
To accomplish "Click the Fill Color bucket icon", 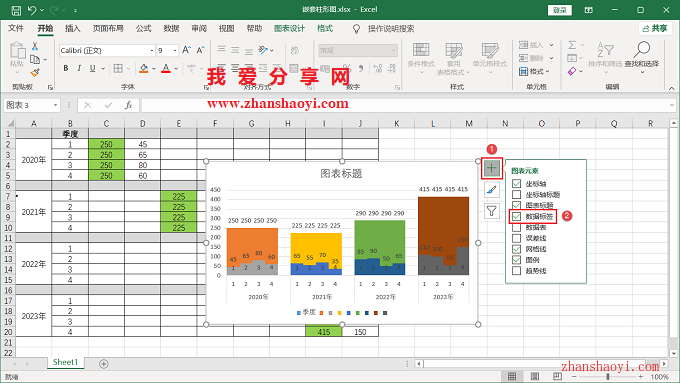I will [x=144, y=68].
